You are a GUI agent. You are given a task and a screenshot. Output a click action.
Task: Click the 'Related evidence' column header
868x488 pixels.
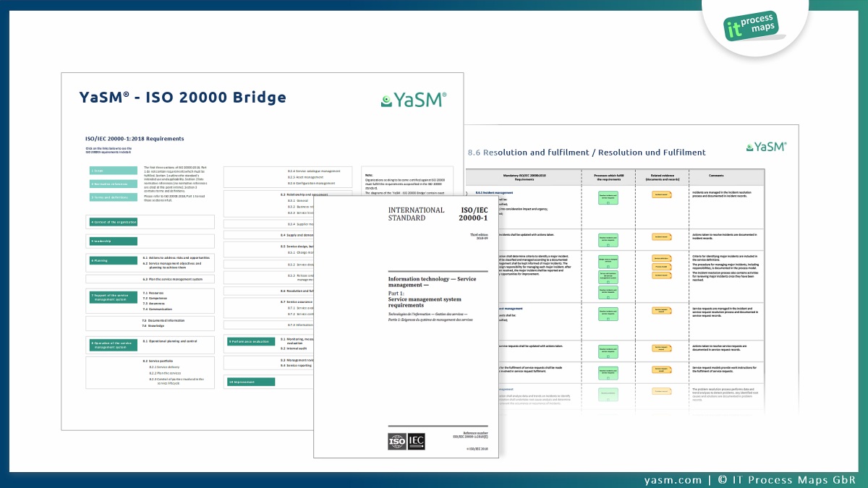click(x=661, y=176)
